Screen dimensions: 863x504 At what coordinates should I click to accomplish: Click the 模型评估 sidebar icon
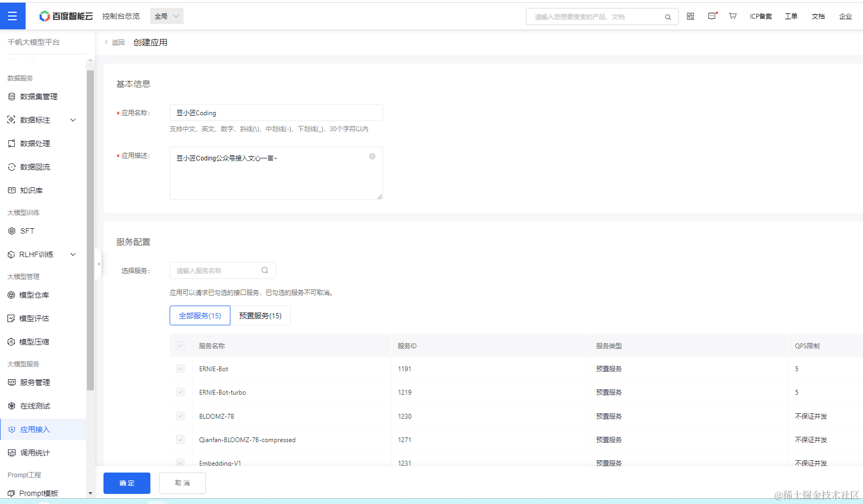pos(11,318)
